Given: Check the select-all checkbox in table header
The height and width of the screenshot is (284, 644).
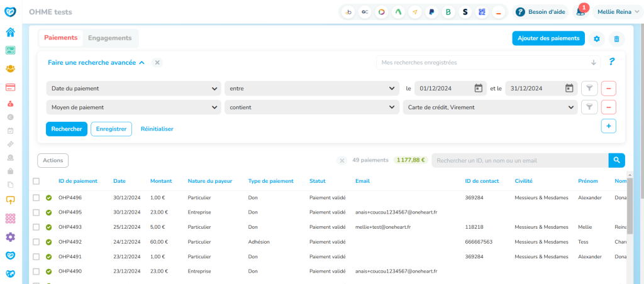Looking at the screenshot, I should [x=36, y=181].
